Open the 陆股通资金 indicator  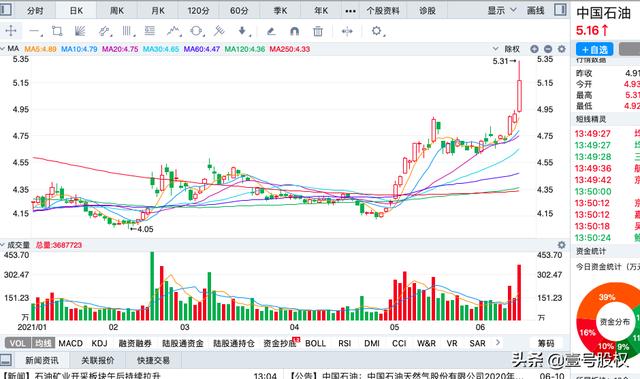pyautogui.click(x=182, y=343)
